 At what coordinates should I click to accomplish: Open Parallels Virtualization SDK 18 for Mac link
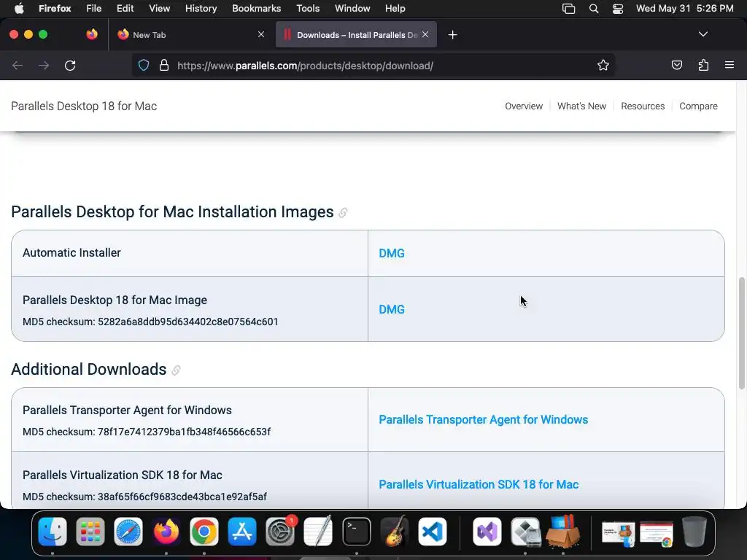pyautogui.click(x=479, y=484)
